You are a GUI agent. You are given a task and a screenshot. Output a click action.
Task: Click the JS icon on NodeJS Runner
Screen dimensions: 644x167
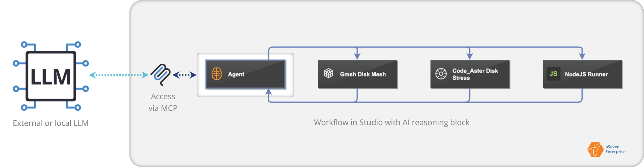[x=553, y=74]
